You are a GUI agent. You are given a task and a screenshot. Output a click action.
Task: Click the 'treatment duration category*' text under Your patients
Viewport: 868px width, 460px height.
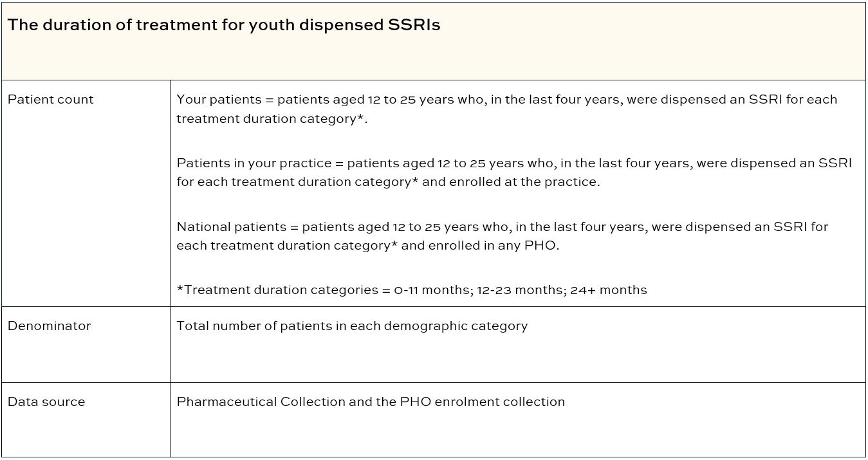point(272,120)
